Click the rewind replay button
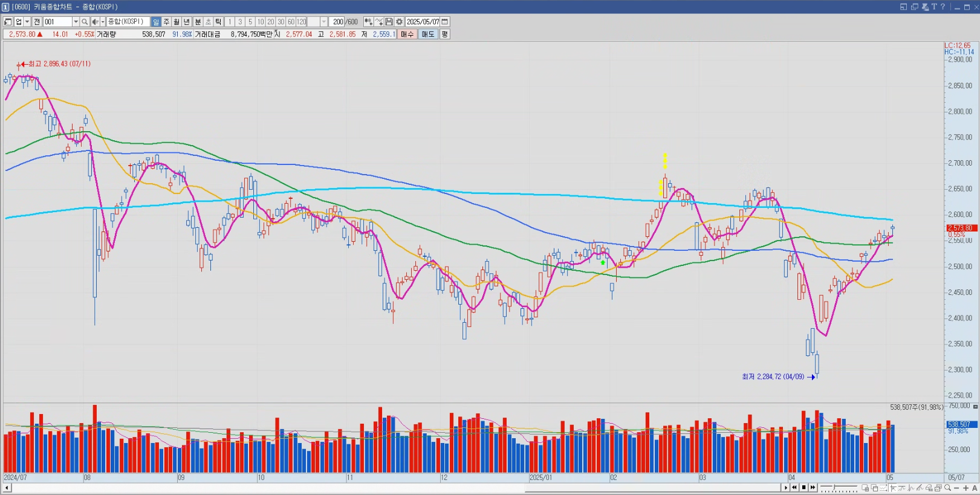The height and width of the screenshot is (495, 980). [794, 488]
